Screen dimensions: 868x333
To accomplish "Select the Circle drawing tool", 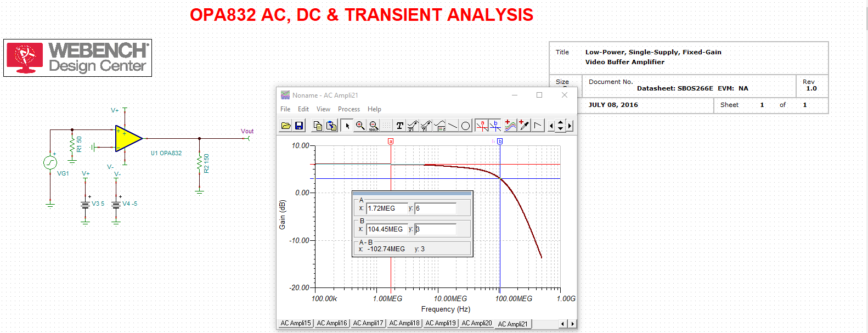I will coord(466,126).
